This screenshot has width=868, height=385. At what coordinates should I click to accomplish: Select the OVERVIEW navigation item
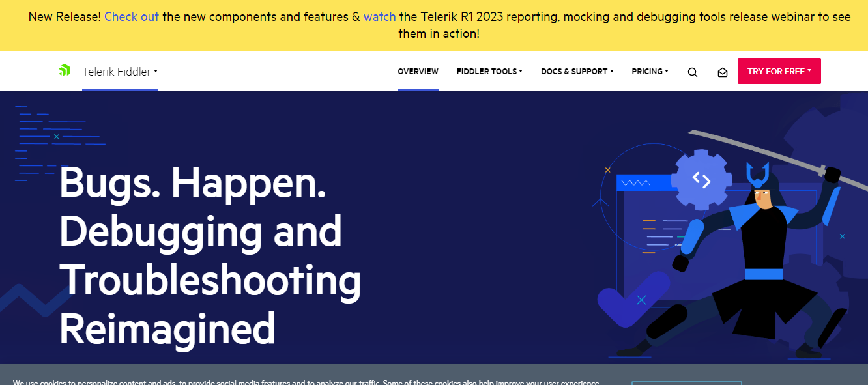(x=418, y=71)
